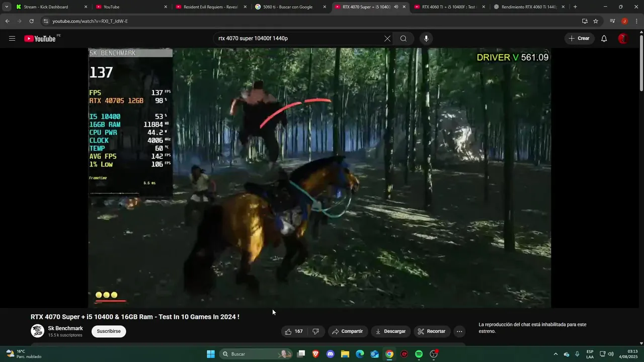Screen dimensions: 644x362
Task: Click the Descargar download button
Action: pos(391,331)
